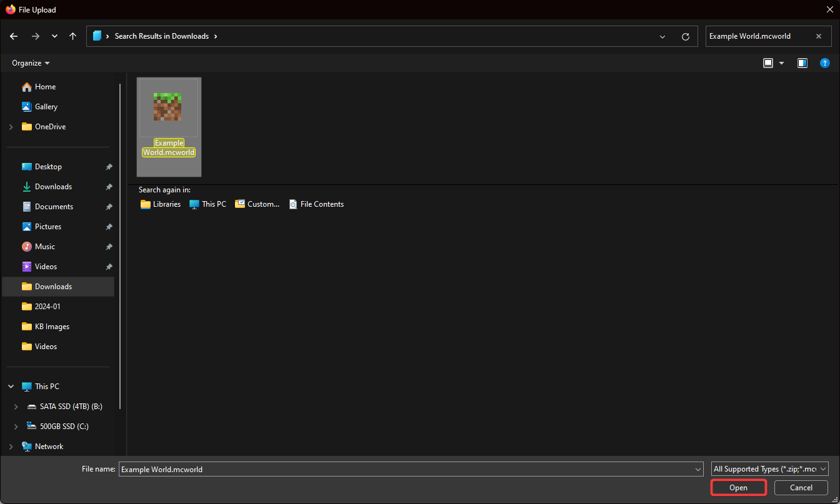Cancel the file upload dialog
Viewport: 840px width, 504px height.
point(801,488)
